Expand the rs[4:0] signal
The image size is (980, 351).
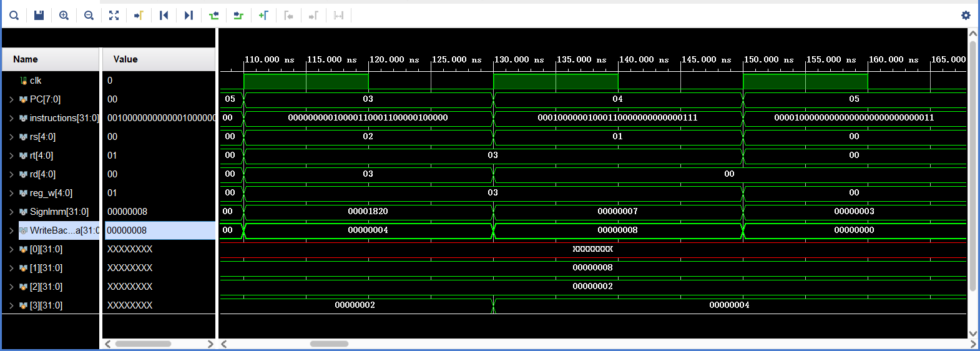pos(11,137)
